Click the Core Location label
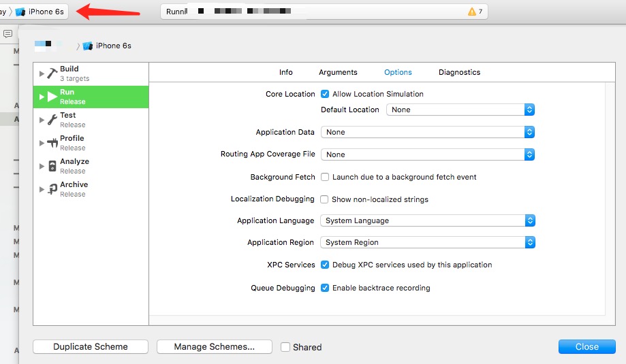Image resolution: width=626 pixels, height=364 pixels. tap(290, 94)
